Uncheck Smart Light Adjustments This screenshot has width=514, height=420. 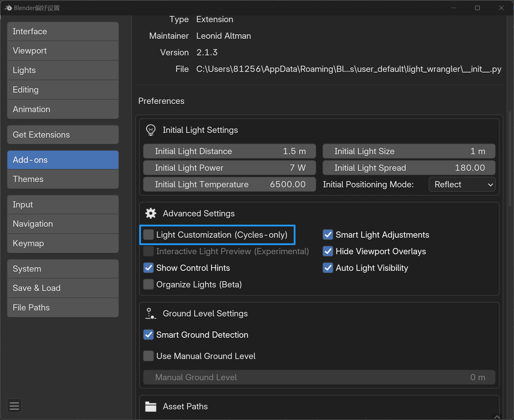pos(328,235)
